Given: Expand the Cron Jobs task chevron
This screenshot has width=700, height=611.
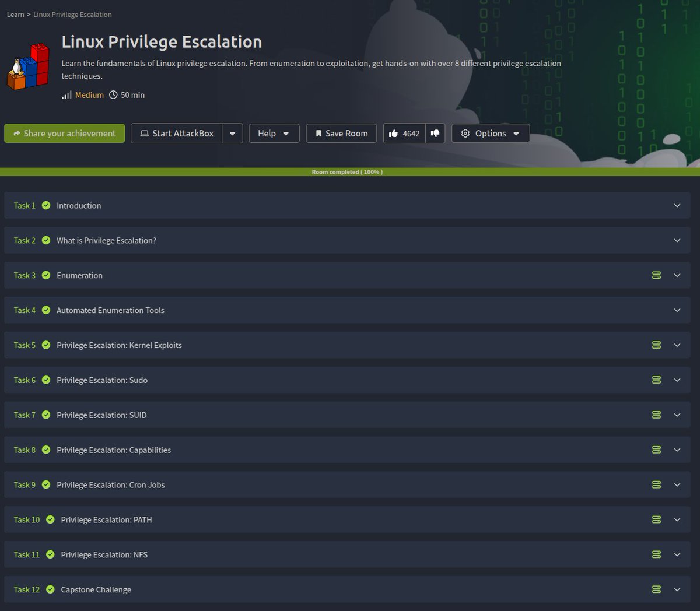Looking at the screenshot, I should [677, 485].
